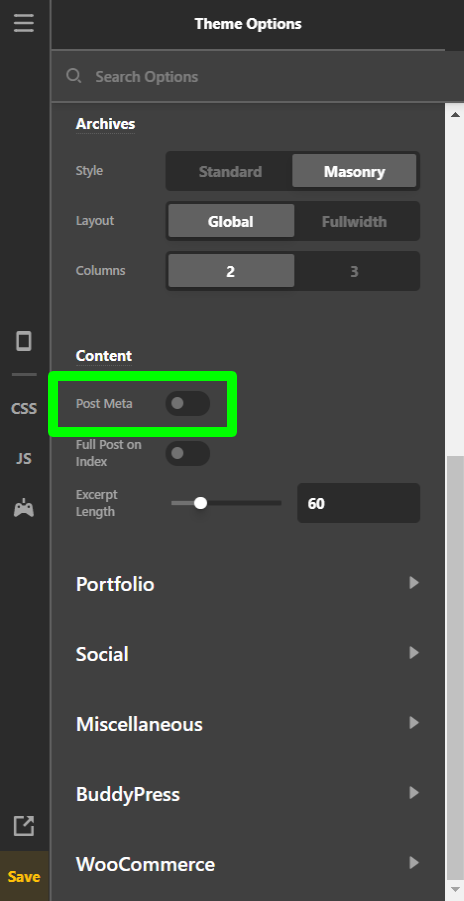Open the JS editor
This screenshot has height=901, width=464.
coord(24,459)
